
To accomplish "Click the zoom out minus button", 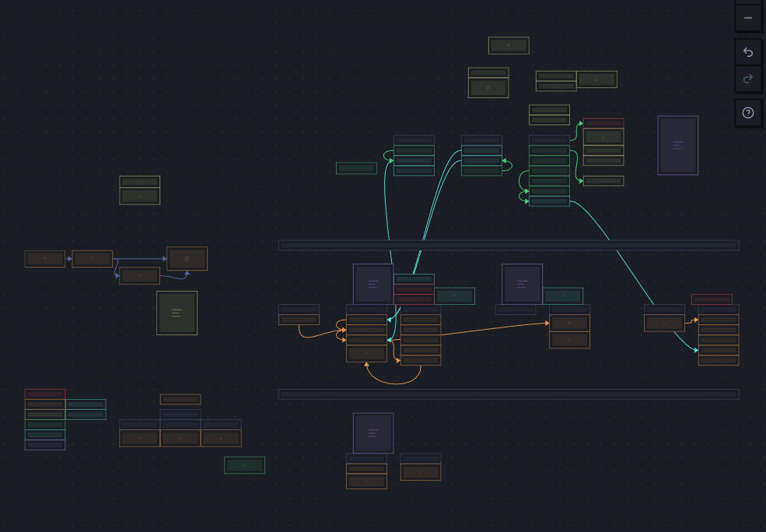I will point(747,18).
